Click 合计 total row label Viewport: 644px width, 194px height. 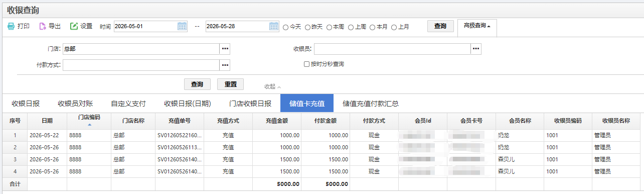point(15,184)
